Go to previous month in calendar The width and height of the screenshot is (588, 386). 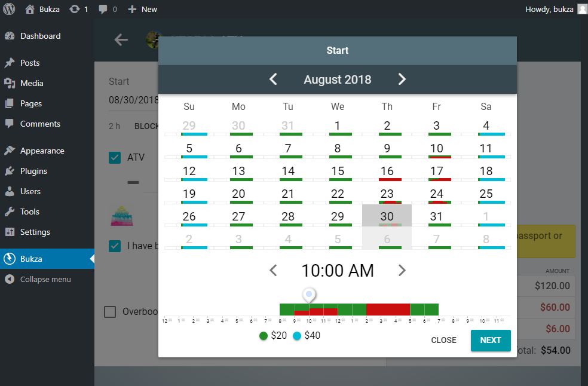[x=273, y=79]
